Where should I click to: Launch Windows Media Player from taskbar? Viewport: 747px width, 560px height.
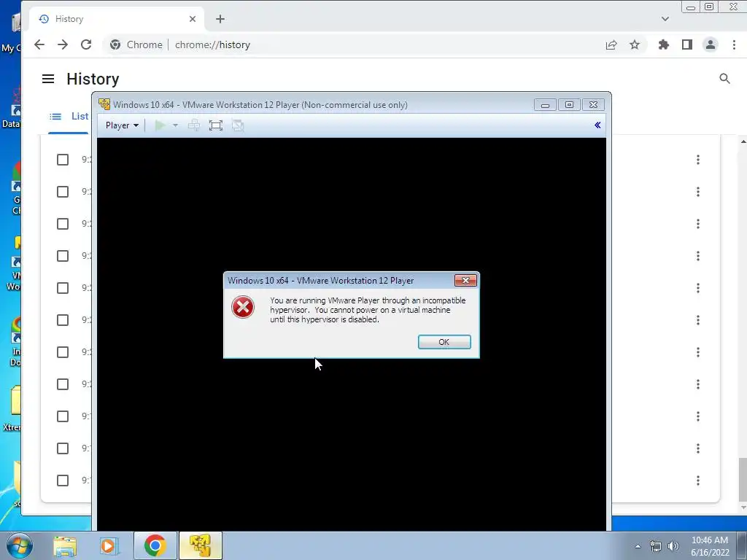coord(108,545)
